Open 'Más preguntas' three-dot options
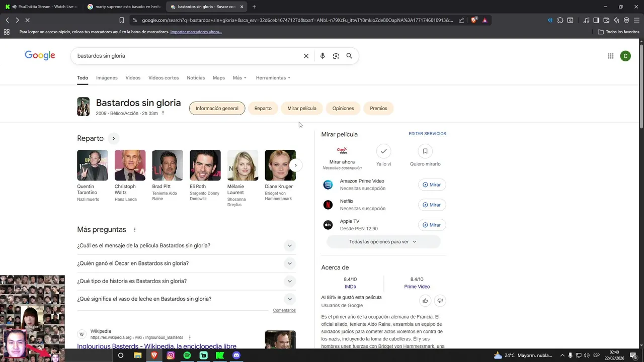This screenshot has width=644, height=362. [135, 230]
